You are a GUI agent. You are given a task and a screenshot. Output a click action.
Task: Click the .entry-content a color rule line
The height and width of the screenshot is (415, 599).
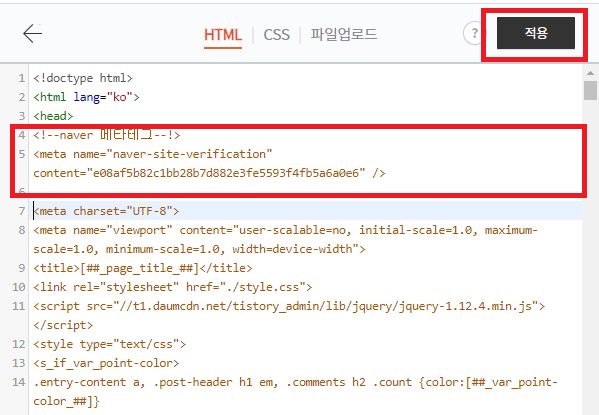coord(296,382)
